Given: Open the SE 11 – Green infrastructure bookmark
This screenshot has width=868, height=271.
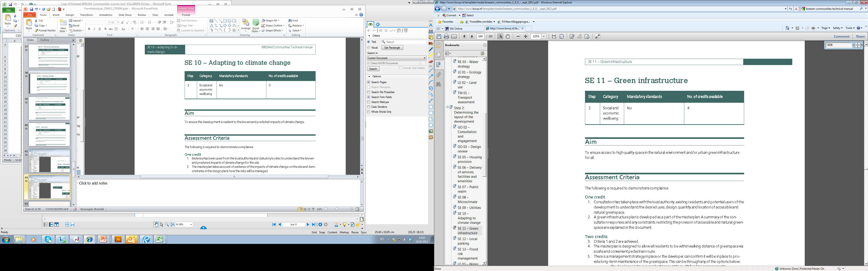Looking at the screenshot, I should [x=468, y=231].
